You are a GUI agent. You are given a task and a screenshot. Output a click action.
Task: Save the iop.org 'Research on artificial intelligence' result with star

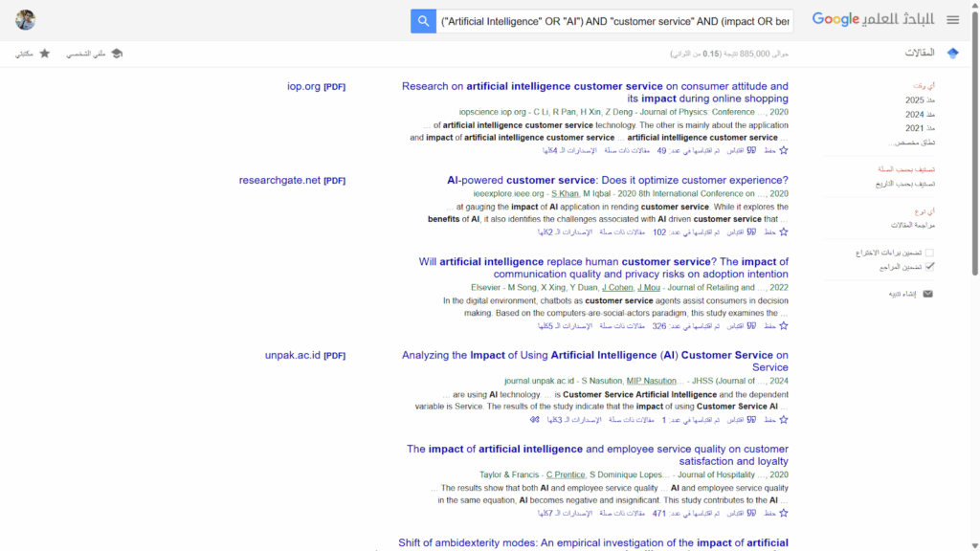coord(783,150)
